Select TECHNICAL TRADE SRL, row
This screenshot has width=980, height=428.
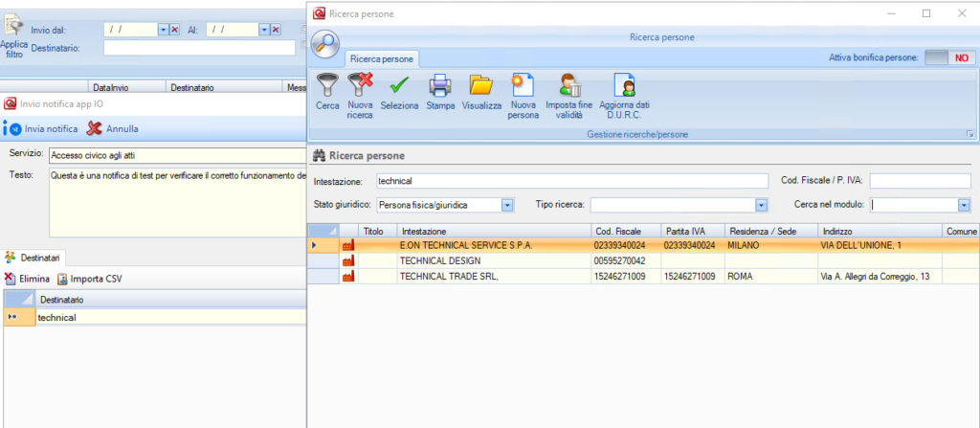point(644,276)
